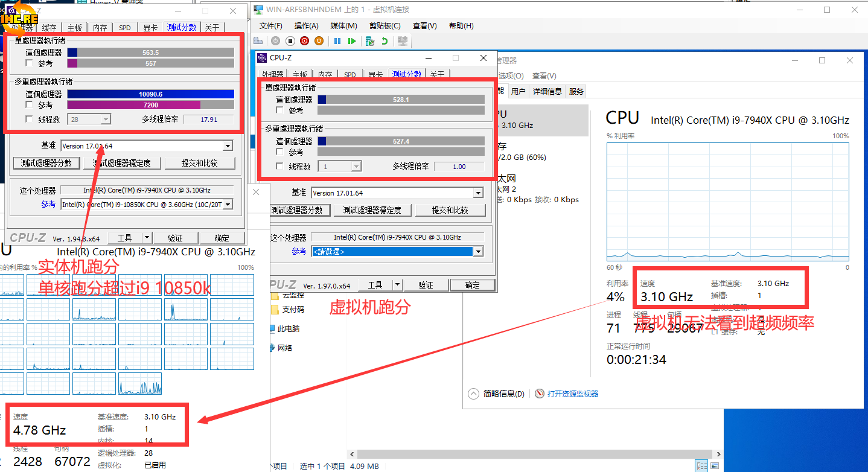Open 工具 dropdown arrow in CPU-Z 1.97.0
Image resolution: width=868 pixels, height=472 pixels.
pyautogui.click(x=397, y=285)
